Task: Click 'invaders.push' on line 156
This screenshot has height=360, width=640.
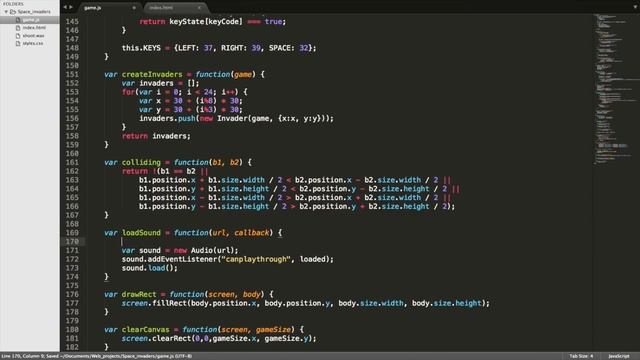Action: [167, 118]
